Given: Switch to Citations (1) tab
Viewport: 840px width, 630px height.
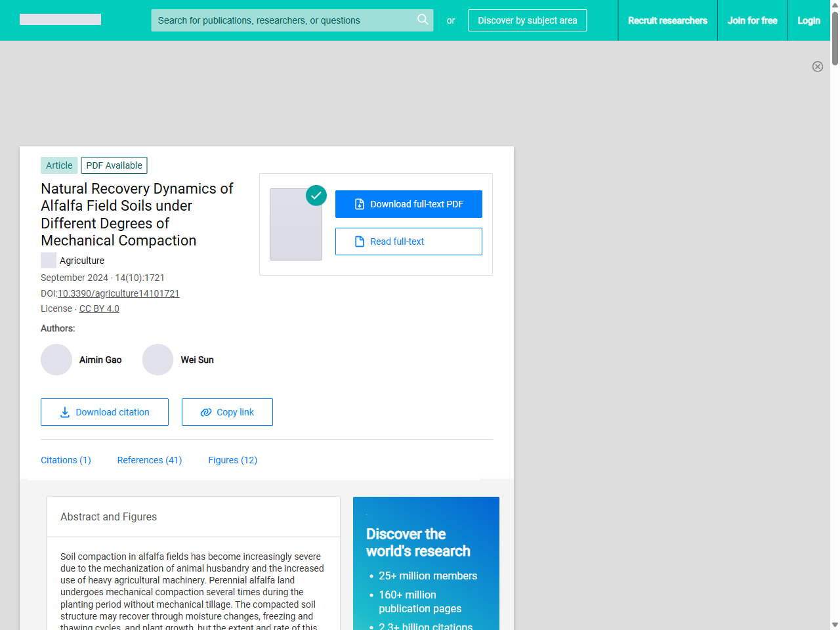Looking at the screenshot, I should [x=66, y=460].
